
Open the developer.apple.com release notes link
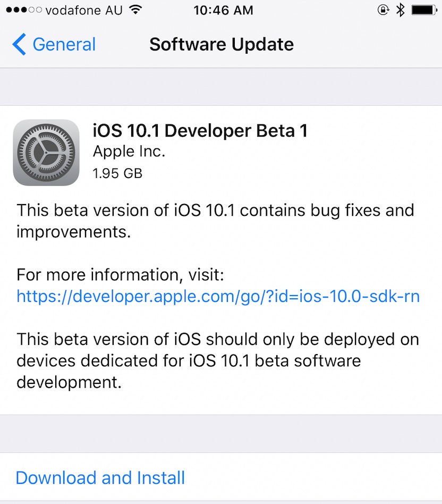click(x=218, y=296)
